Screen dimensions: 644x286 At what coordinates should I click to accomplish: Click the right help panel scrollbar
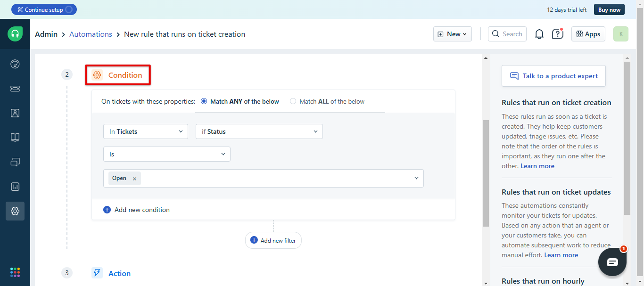point(627,138)
